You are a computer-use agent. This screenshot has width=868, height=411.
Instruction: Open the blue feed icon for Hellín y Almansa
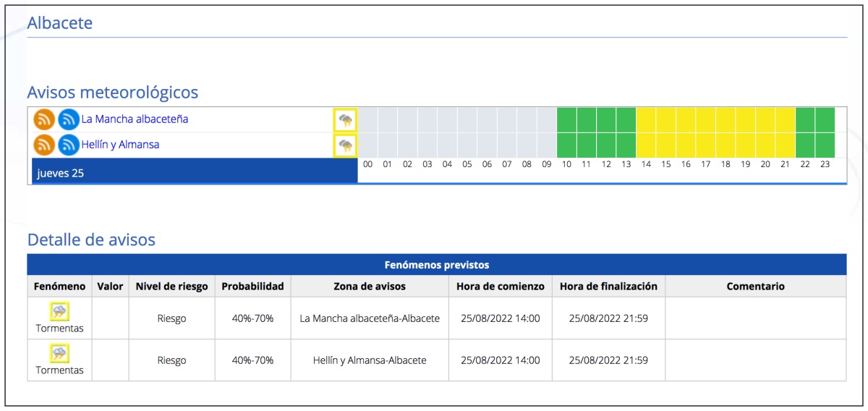pyautogui.click(x=69, y=145)
